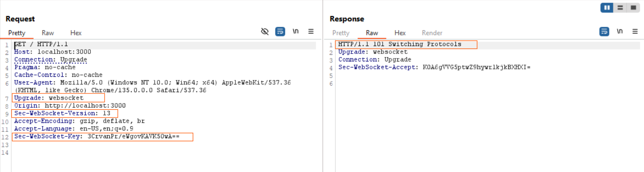
Task: Select top-bottom split layout icon
Action: (x=620, y=7)
